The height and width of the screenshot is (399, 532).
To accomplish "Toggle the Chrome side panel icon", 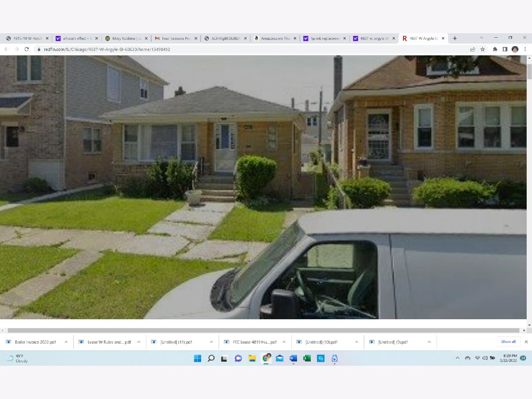I will point(505,49).
